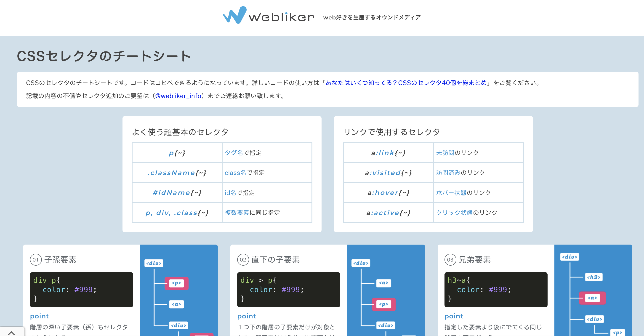Click the 02 circled number icon
Viewport: 644px width, 336px height.
[243, 260]
